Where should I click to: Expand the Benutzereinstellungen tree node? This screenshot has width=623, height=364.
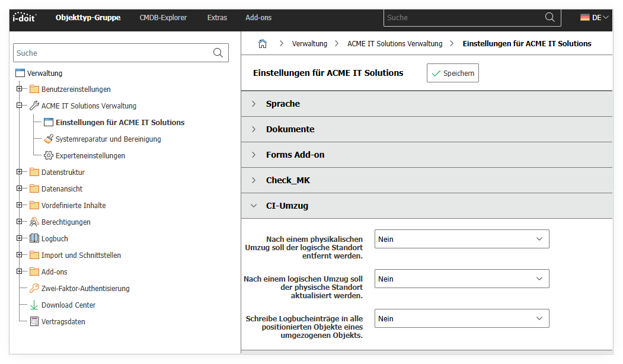[x=19, y=89]
